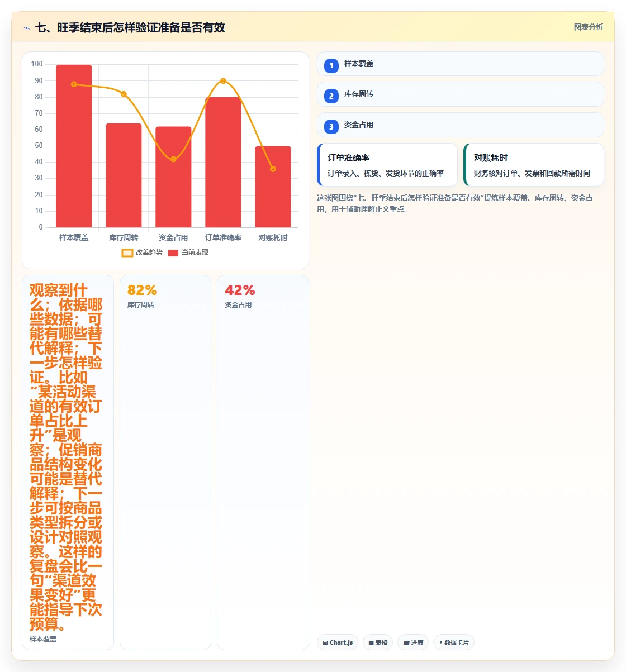Click the 对账耗时 red bar in chart
Image resolution: width=626 pixels, height=672 pixels.
point(273,187)
